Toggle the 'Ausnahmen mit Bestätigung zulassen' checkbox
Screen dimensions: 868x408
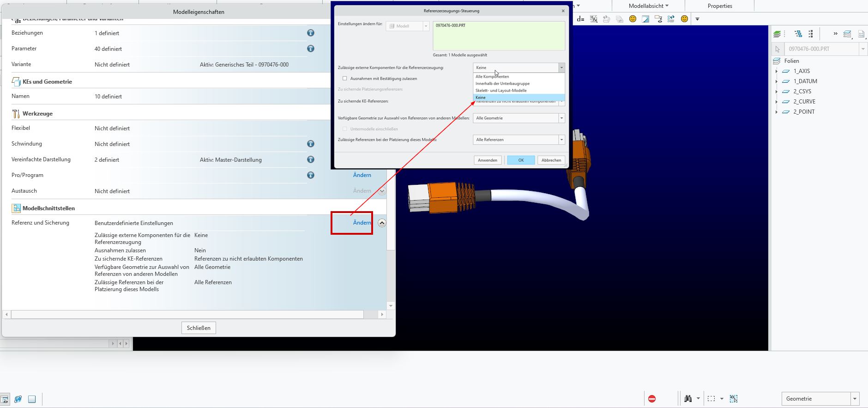click(x=344, y=79)
